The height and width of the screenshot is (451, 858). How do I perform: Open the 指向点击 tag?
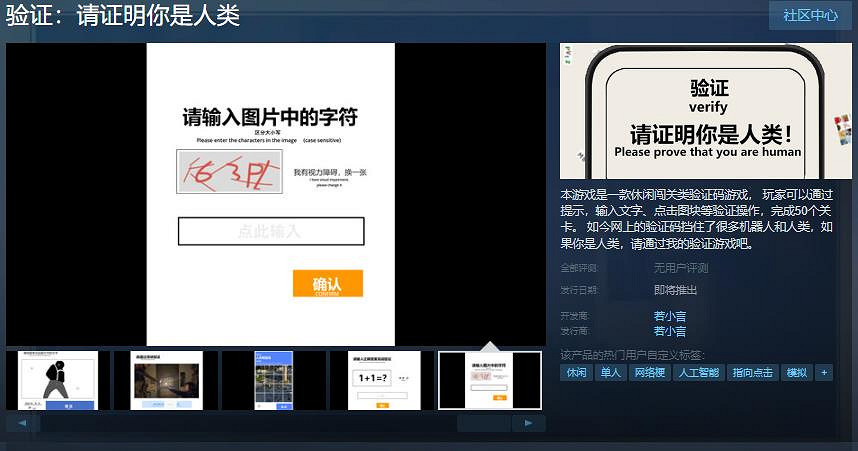point(752,373)
